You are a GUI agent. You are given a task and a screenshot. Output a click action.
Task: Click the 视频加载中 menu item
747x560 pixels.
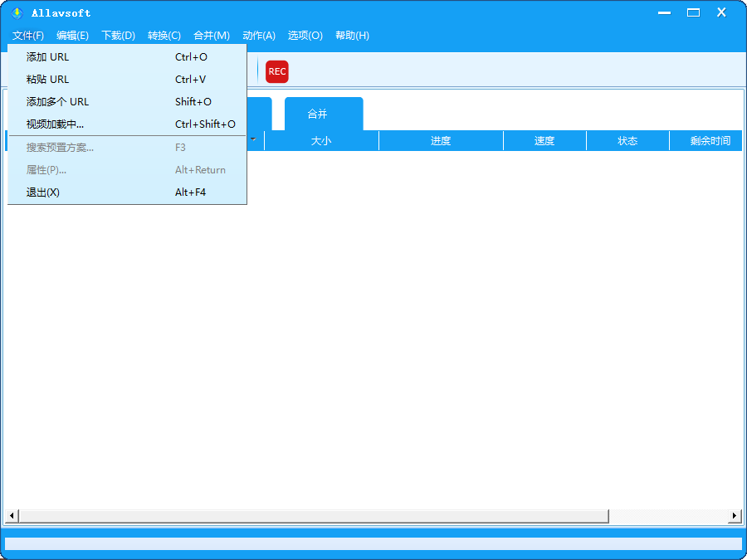coord(56,124)
